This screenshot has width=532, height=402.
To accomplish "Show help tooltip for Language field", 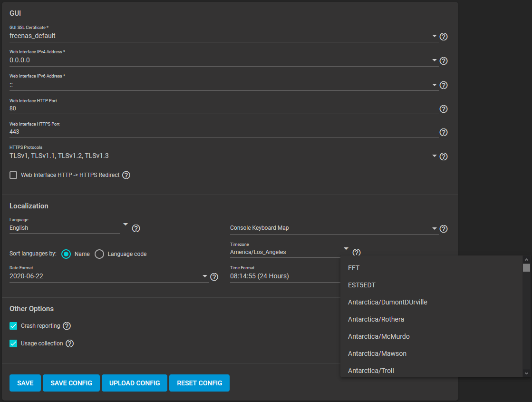I will click(x=135, y=228).
